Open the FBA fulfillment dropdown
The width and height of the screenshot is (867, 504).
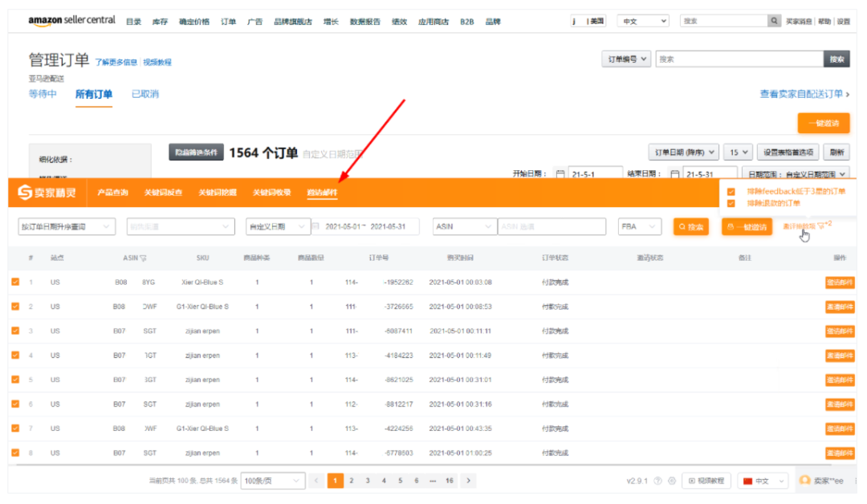point(639,226)
